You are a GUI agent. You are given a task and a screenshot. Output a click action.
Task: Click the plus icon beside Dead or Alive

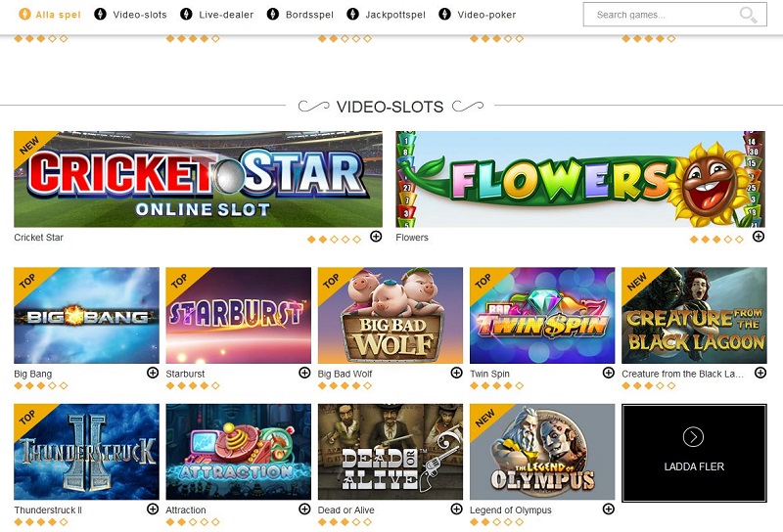pos(456,510)
